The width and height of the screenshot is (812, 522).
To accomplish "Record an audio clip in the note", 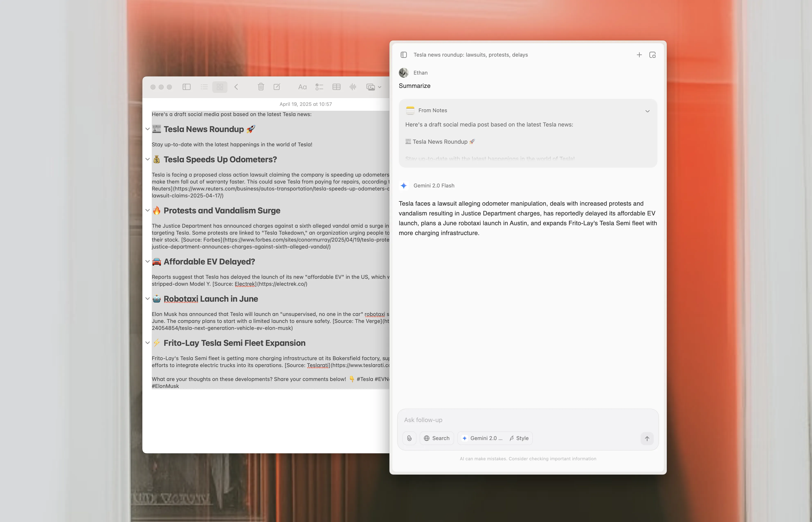I will [353, 87].
